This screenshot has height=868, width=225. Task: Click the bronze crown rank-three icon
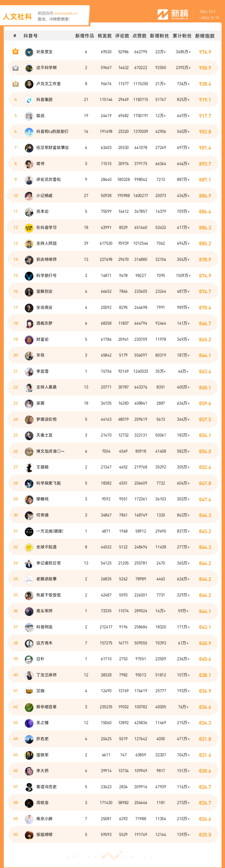coord(15,84)
